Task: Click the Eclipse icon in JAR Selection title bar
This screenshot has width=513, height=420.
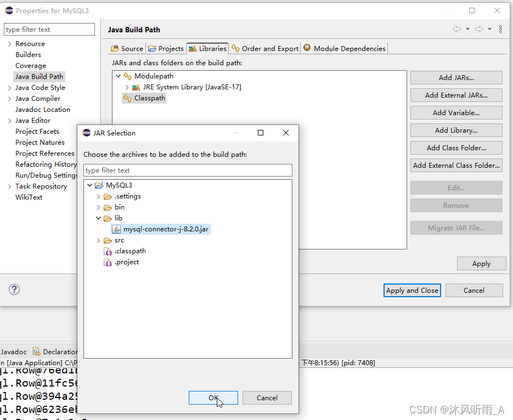Action: pyautogui.click(x=86, y=133)
